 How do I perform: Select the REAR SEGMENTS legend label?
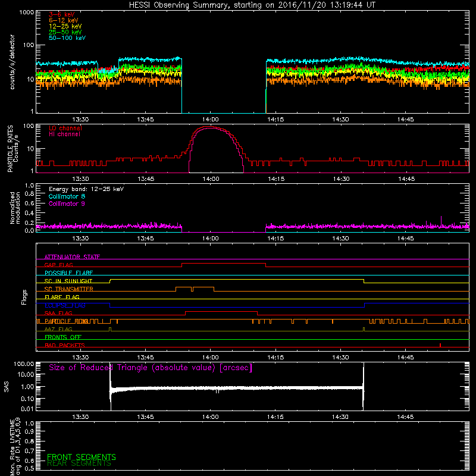79,464
